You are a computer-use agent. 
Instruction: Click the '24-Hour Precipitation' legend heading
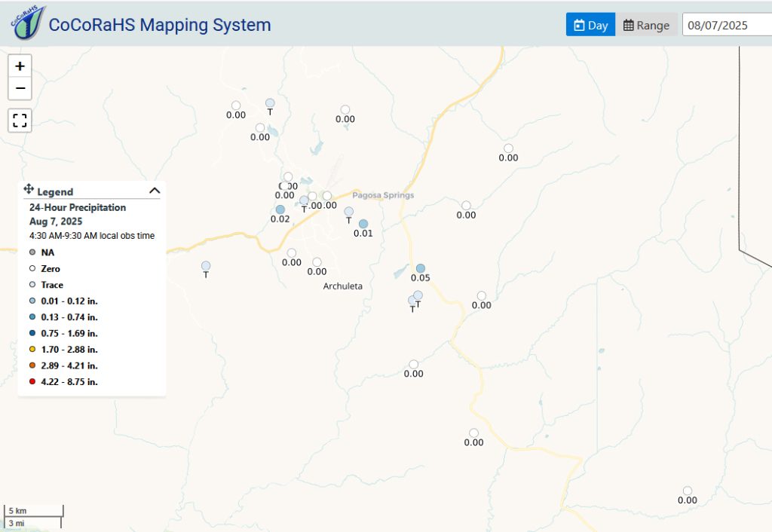[x=78, y=207]
